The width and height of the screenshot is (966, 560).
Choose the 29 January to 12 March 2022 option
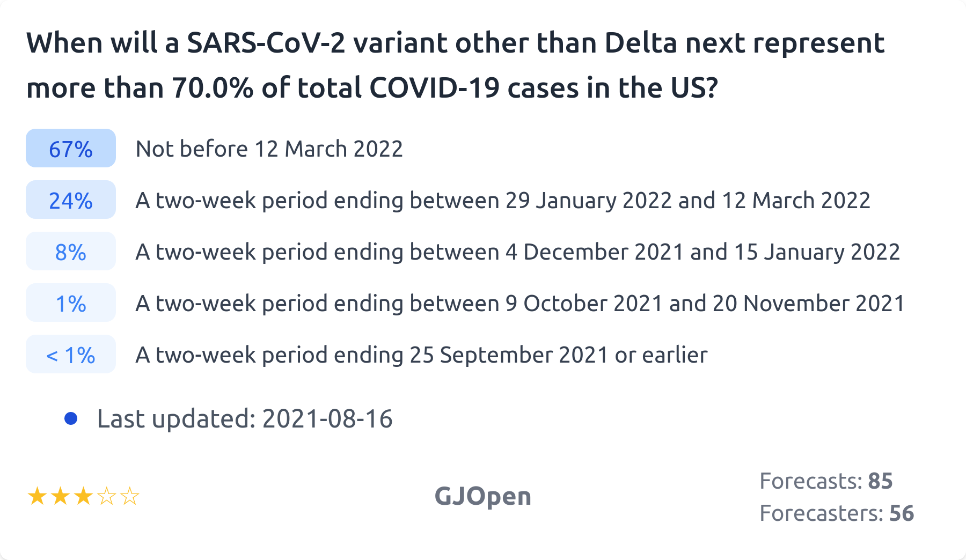[x=502, y=200]
